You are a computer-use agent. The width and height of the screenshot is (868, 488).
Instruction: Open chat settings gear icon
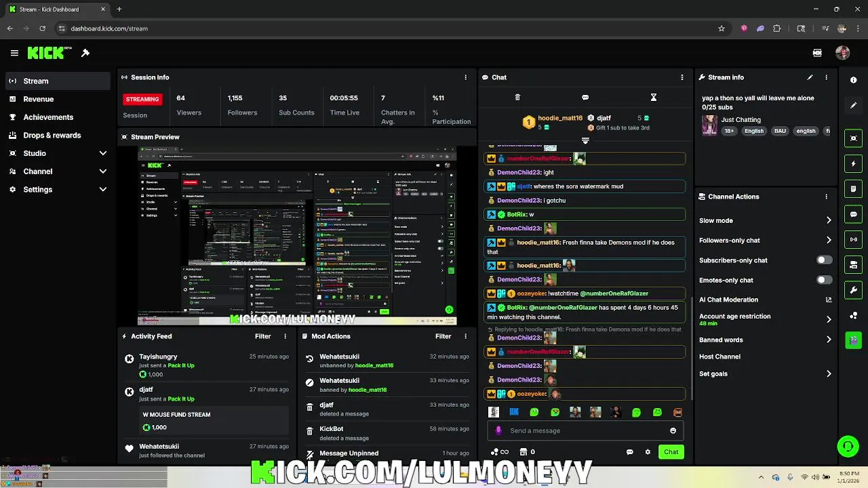point(648,452)
